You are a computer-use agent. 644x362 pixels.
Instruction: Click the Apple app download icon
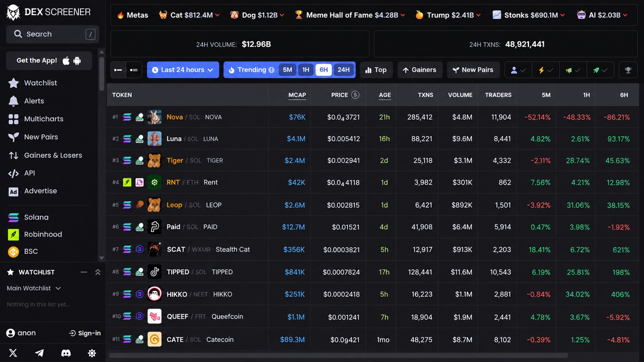point(66,61)
